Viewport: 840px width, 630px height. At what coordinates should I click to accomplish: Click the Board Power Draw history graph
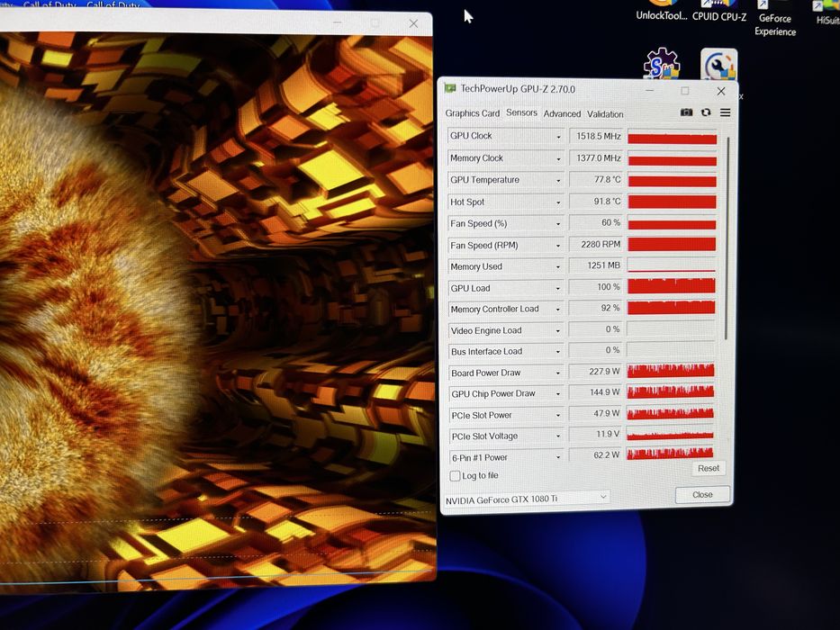point(671,370)
